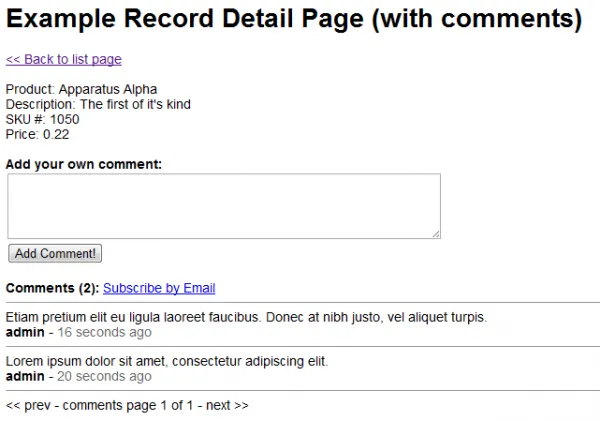Click the 'Lorem ipsum dolor' comment text

click(x=167, y=362)
